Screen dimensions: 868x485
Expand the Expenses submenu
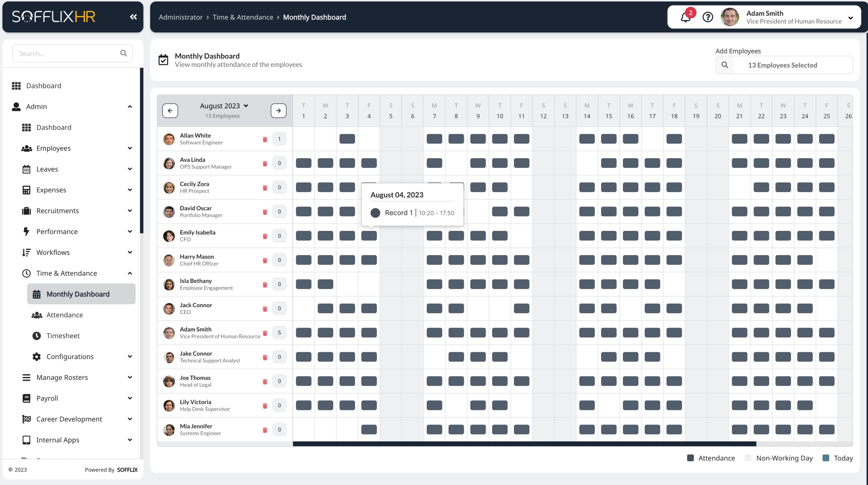pos(130,190)
